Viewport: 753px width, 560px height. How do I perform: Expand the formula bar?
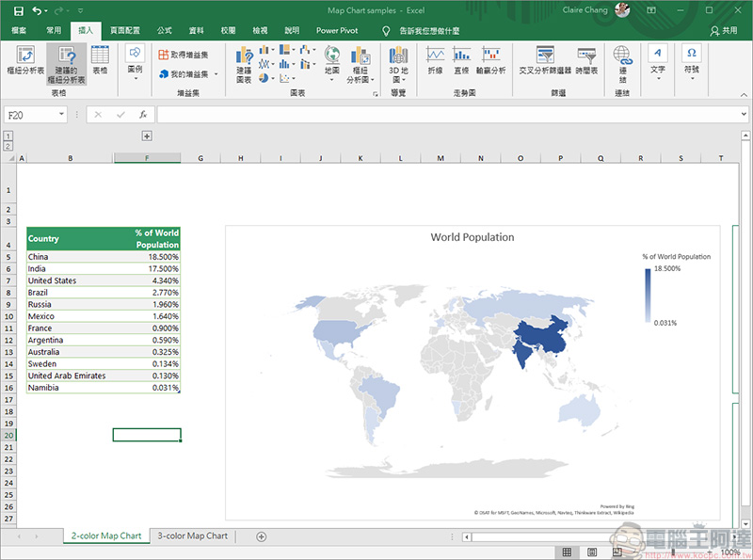(744, 114)
